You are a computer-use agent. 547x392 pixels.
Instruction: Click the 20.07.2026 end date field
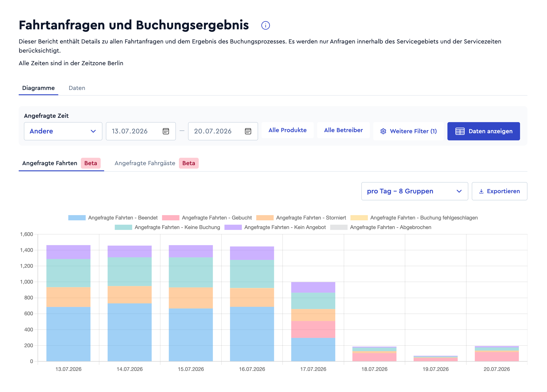pyautogui.click(x=223, y=131)
